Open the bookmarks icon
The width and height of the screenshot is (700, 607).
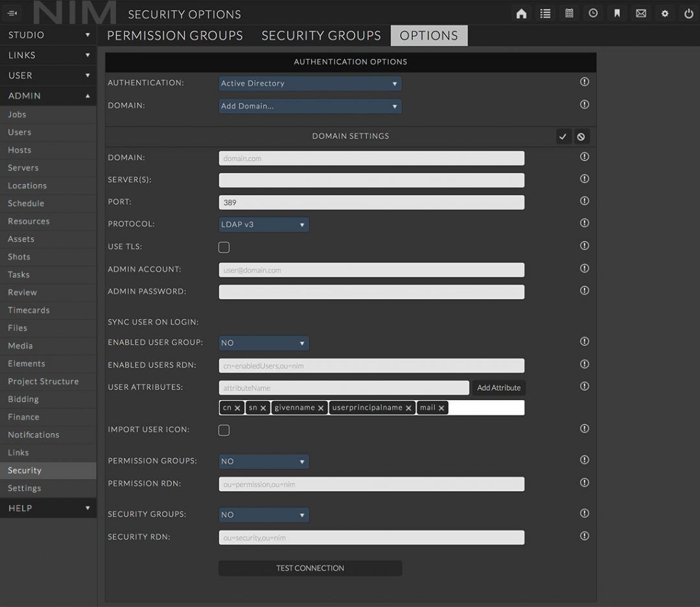coord(617,13)
